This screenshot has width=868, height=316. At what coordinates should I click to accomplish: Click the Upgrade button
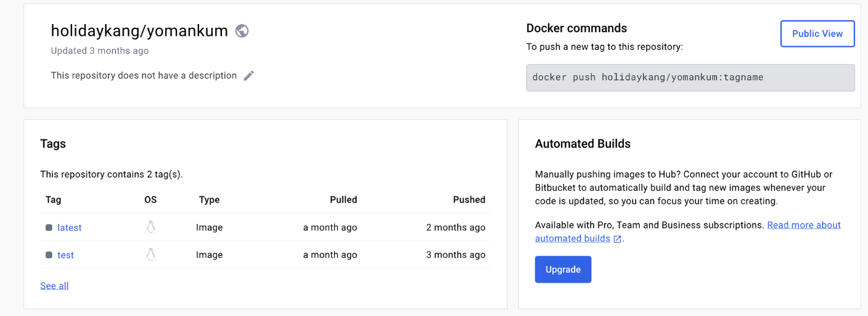tap(563, 270)
